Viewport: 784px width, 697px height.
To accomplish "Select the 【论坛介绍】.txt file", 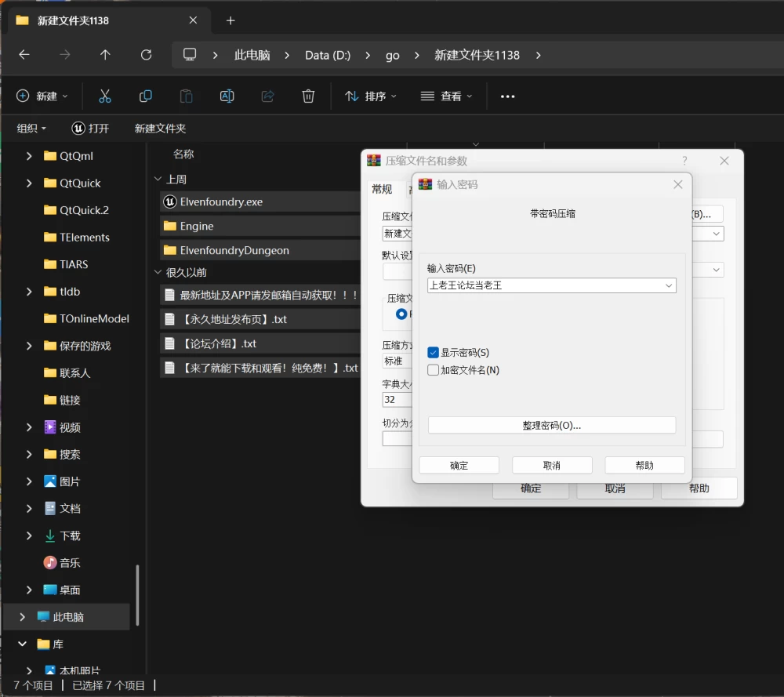I will point(260,343).
